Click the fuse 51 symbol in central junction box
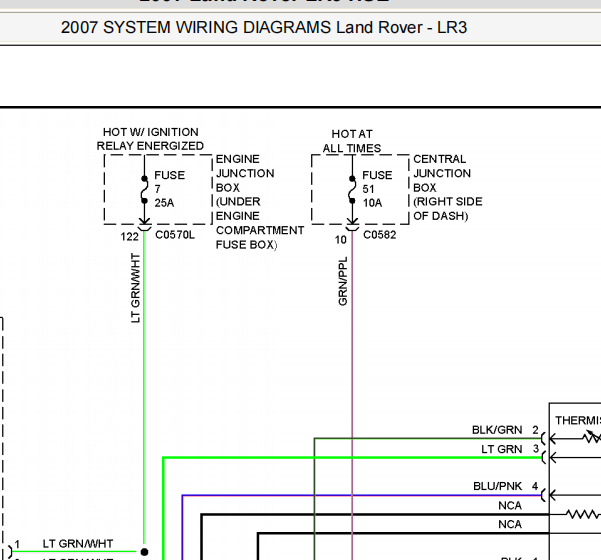601x560 pixels. 352,190
